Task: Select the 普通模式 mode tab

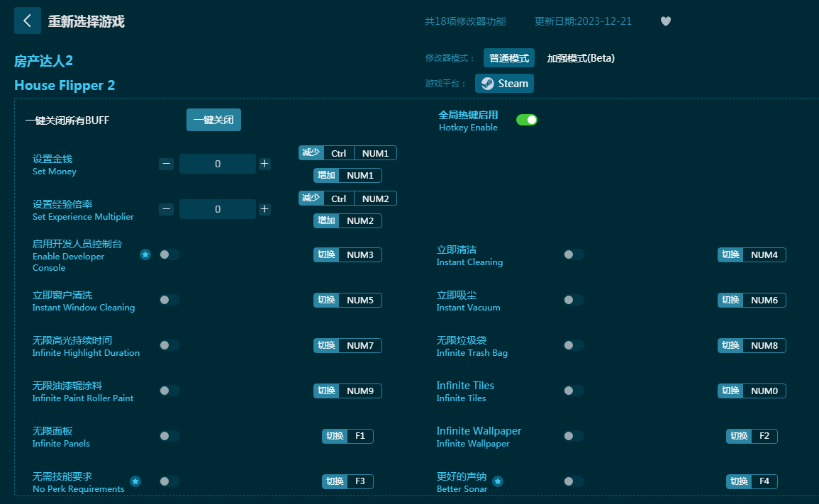Action: (x=508, y=58)
